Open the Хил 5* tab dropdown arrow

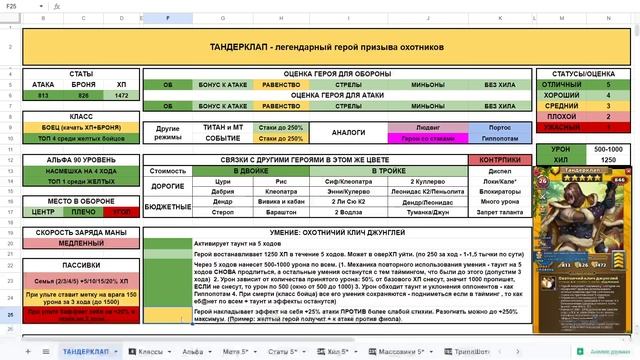coord(356,351)
